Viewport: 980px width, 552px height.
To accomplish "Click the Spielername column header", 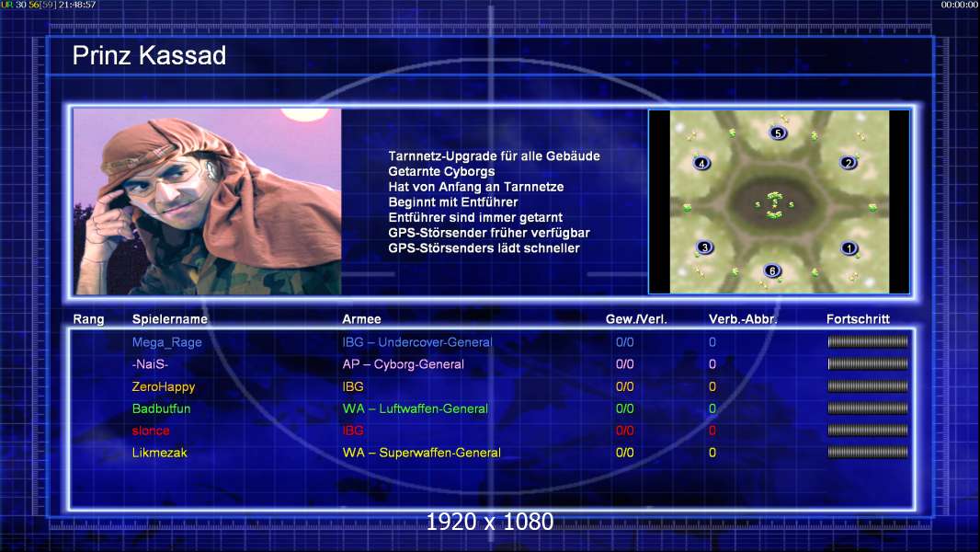I will 169,319.
